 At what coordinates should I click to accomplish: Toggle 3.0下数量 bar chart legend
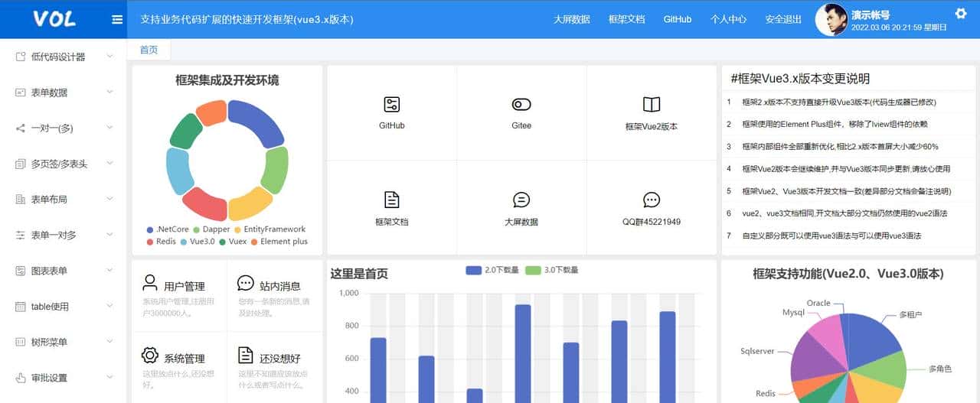[x=552, y=270]
